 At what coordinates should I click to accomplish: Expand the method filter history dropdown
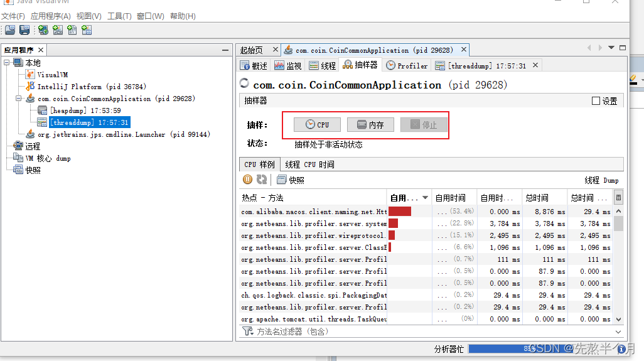click(x=618, y=332)
